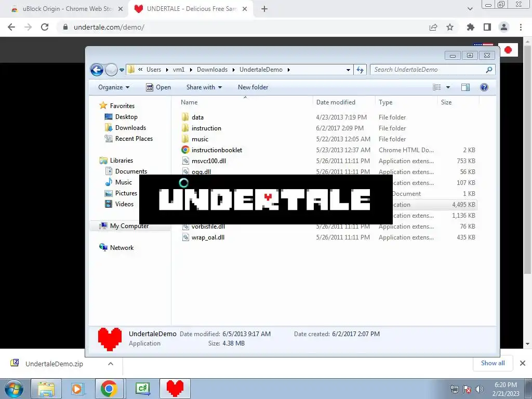Click Chrome back arrow button
The image size is (532, 399).
[11, 27]
